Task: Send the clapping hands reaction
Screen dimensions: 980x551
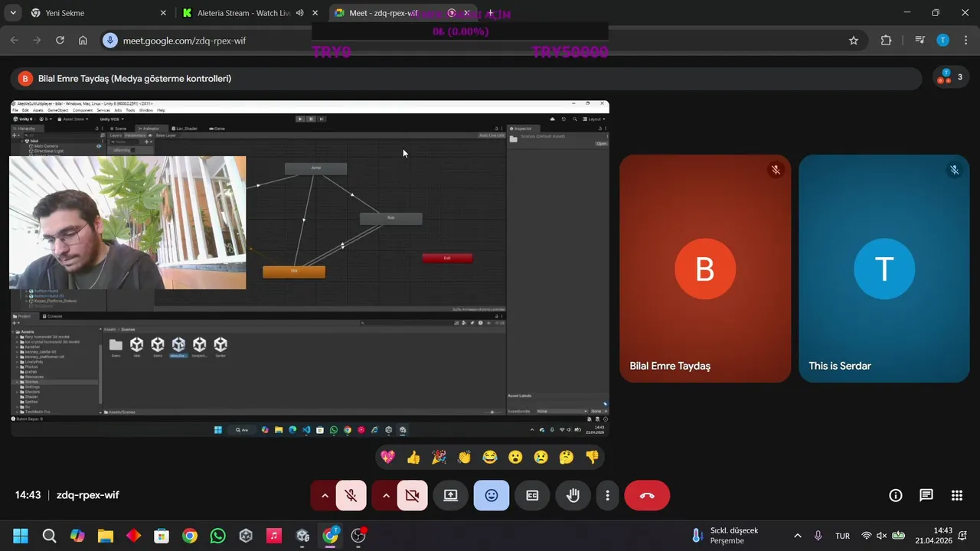Action: tap(465, 457)
